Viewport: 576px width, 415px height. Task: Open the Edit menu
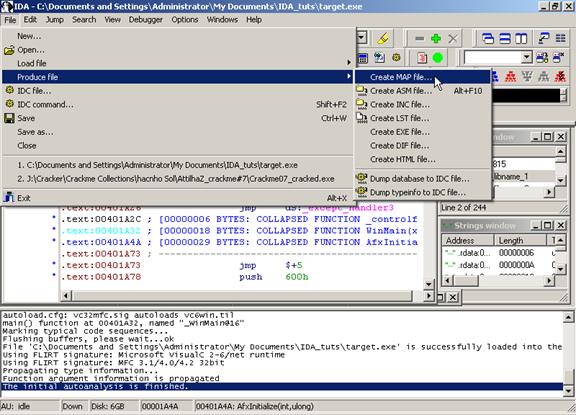(x=30, y=19)
